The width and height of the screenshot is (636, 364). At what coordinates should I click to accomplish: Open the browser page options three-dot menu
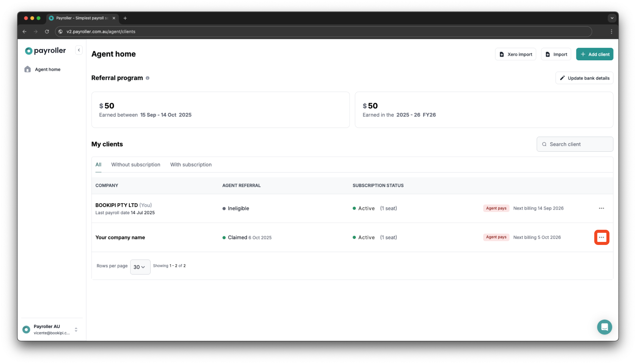click(x=611, y=31)
